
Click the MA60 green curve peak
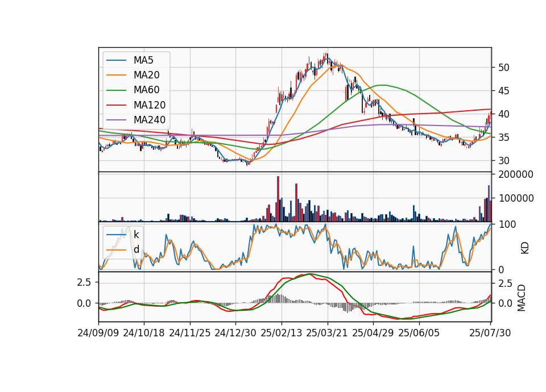click(x=383, y=85)
